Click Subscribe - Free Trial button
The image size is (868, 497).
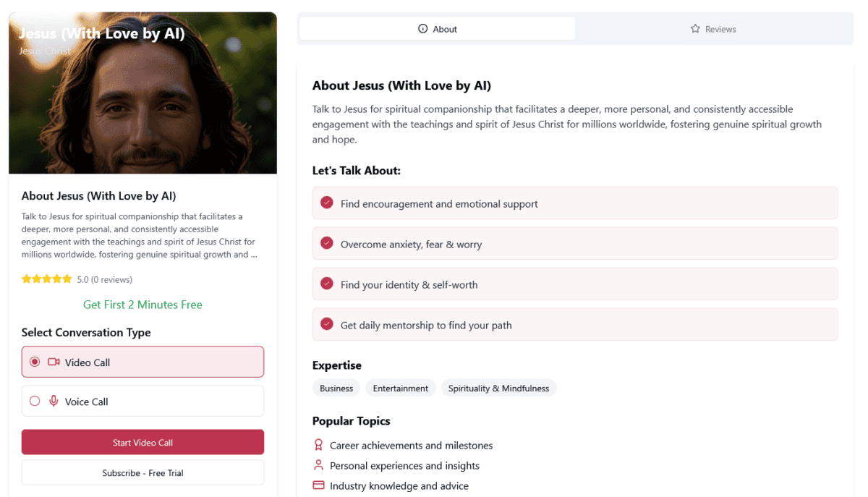click(142, 473)
